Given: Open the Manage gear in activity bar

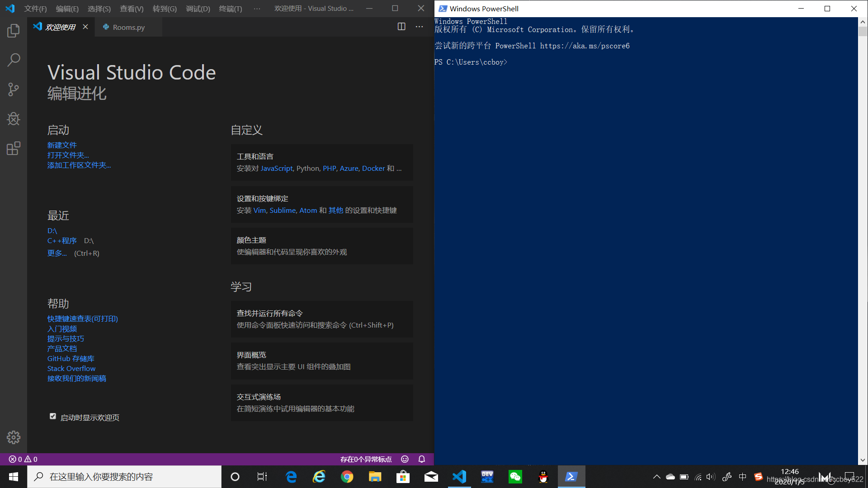Looking at the screenshot, I should (x=14, y=437).
